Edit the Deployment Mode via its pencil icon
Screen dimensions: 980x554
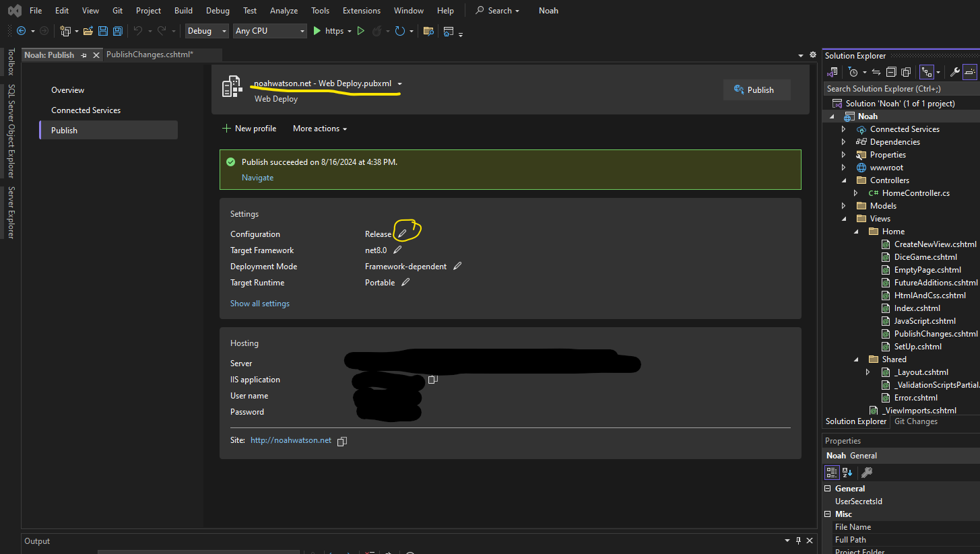click(x=457, y=266)
